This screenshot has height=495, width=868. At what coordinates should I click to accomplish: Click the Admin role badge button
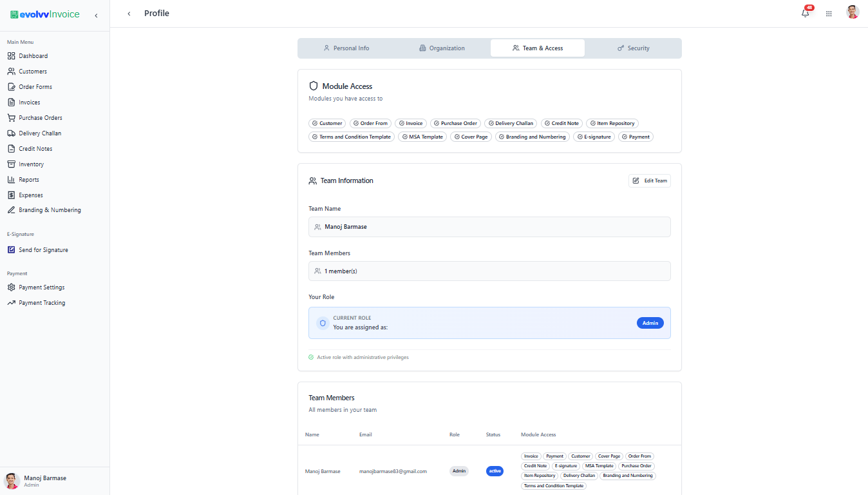650,323
